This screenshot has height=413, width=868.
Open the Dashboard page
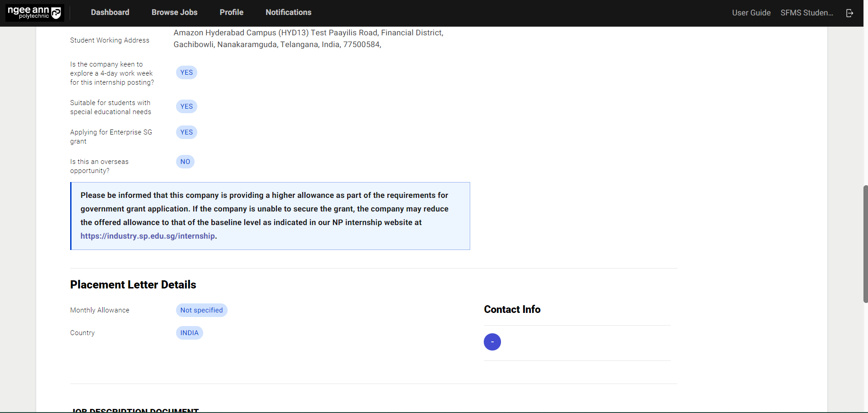[x=110, y=13]
